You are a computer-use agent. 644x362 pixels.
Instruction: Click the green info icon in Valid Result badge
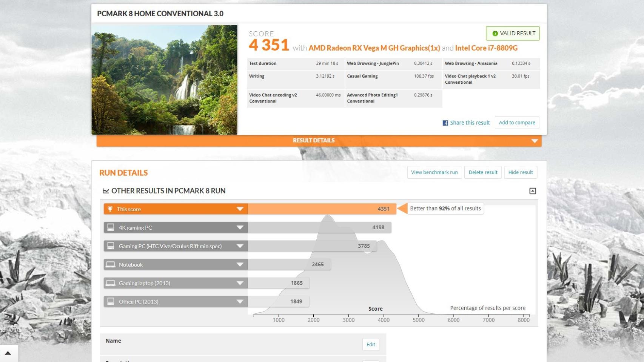495,34
